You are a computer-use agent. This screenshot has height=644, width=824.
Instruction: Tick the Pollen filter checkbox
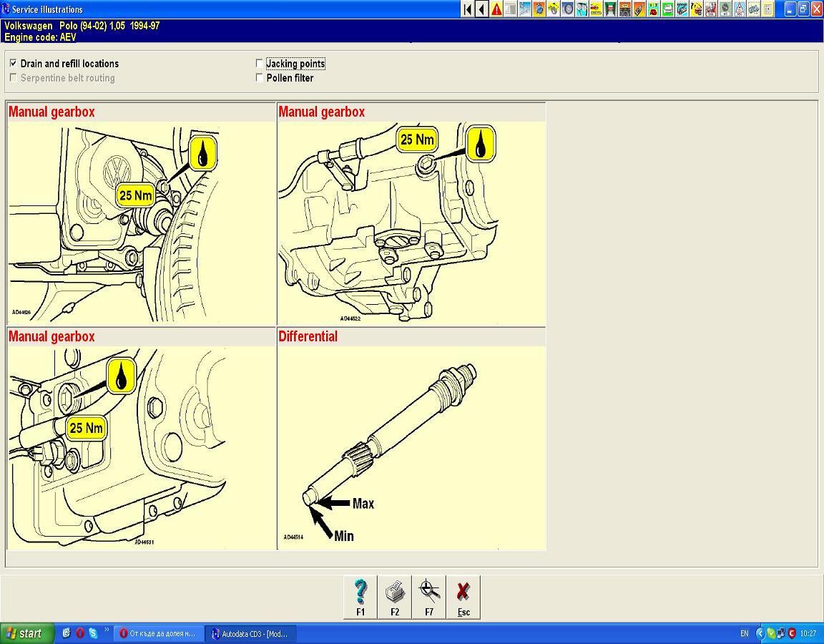pyautogui.click(x=260, y=78)
